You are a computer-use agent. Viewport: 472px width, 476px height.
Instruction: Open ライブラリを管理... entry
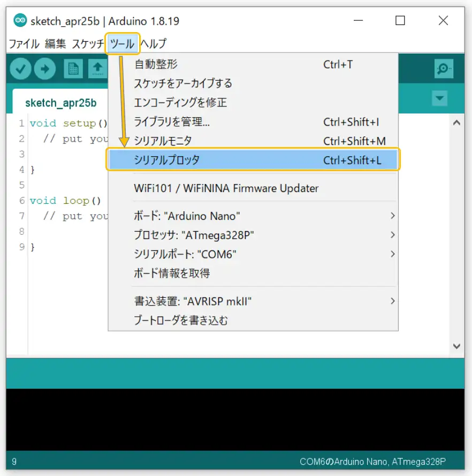point(253,122)
